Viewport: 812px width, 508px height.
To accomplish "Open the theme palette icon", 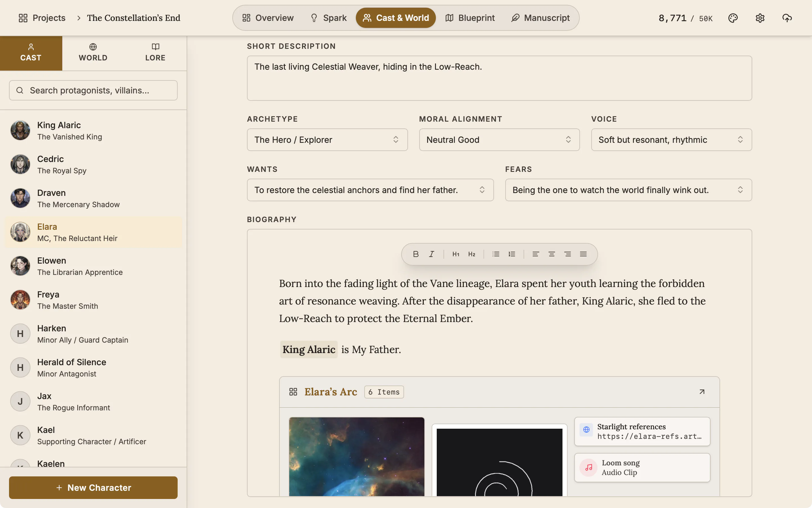I will (x=733, y=18).
